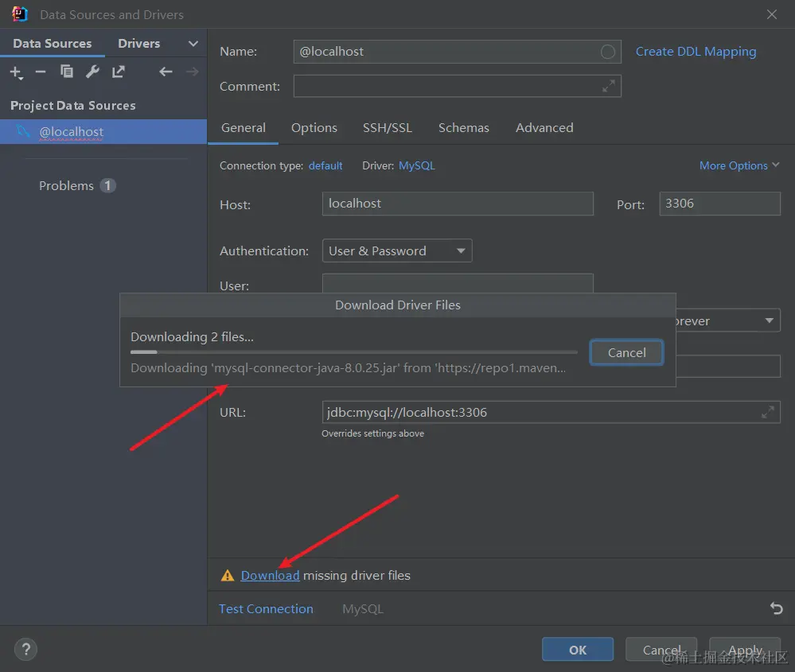795x672 pixels.
Task: Switch to Data Sources tab
Action: coord(53,44)
